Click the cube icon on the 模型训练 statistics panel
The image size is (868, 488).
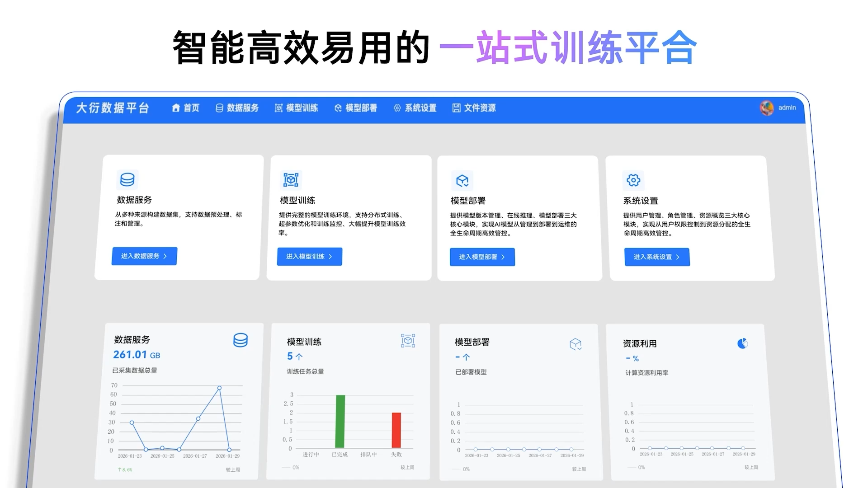pyautogui.click(x=408, y=340)
